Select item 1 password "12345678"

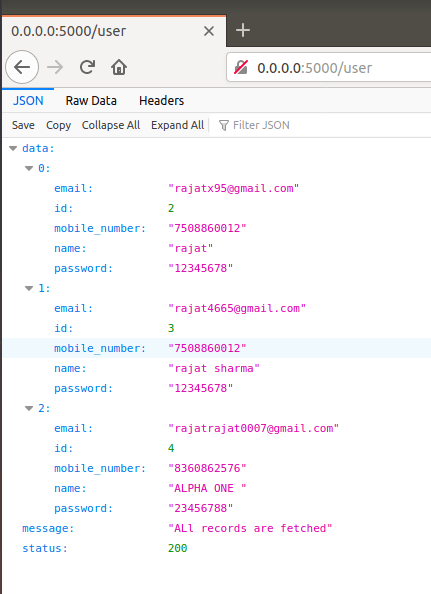(200, 388)
